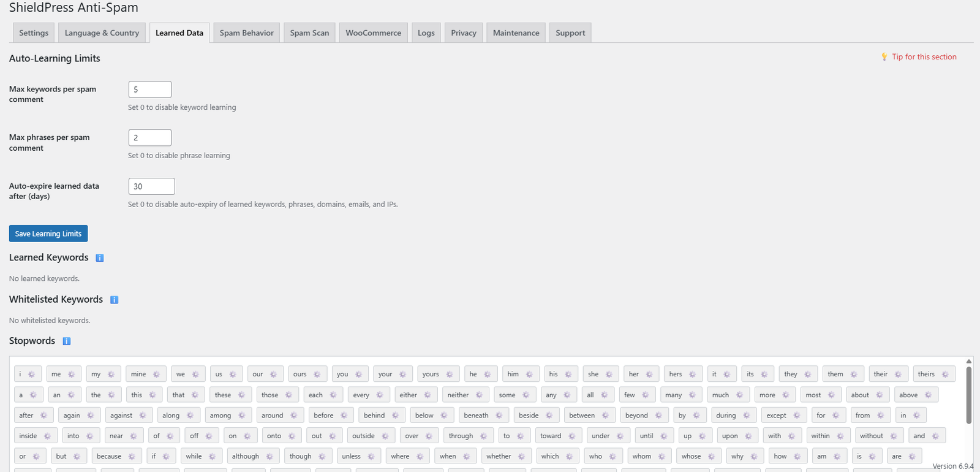Click the icon beside stopword 'him'
980x472 pixels.
[x=529, y=375]
